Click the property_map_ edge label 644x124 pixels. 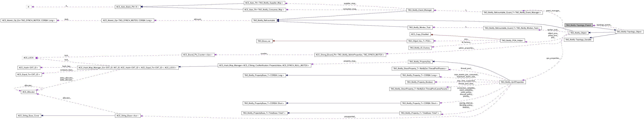350,61
